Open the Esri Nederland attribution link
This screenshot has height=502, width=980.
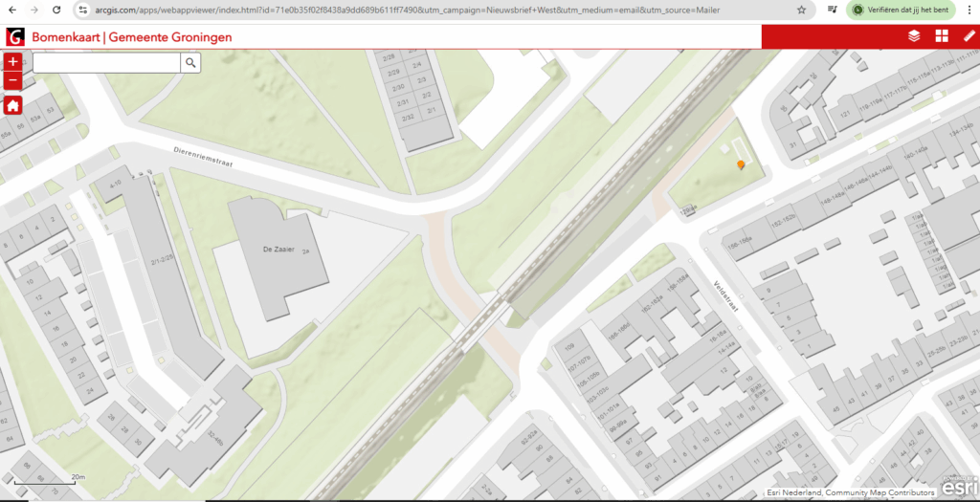pyautogui.click(x=799, y=493)
